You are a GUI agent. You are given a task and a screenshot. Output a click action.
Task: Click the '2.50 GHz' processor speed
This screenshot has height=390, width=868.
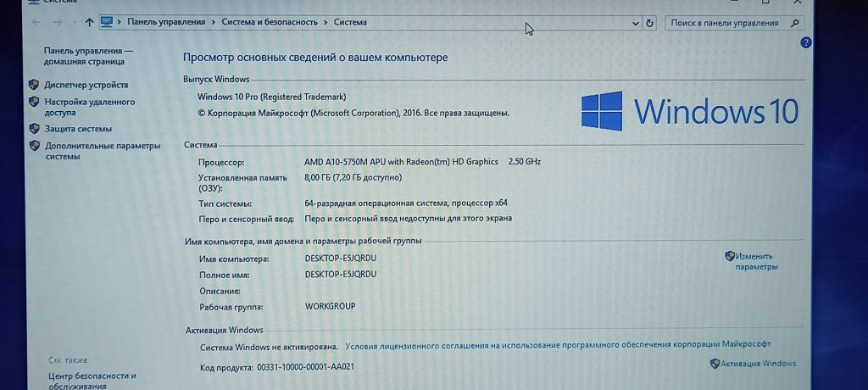coord(524,162)
